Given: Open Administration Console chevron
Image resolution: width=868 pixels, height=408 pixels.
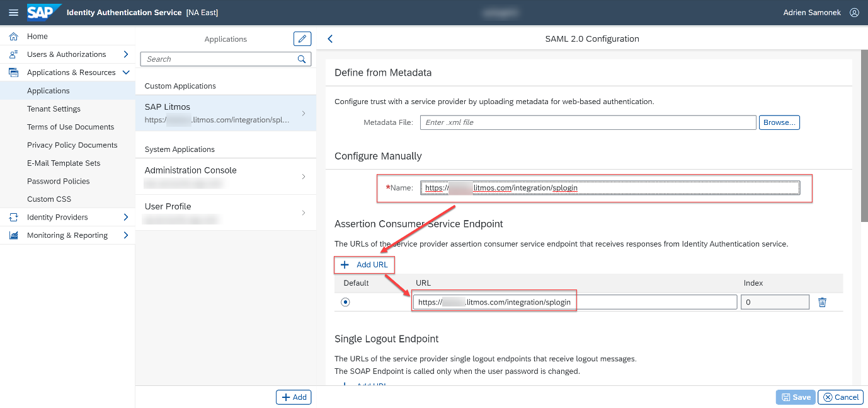Looking at the screenshot, I should pos(304,177).
